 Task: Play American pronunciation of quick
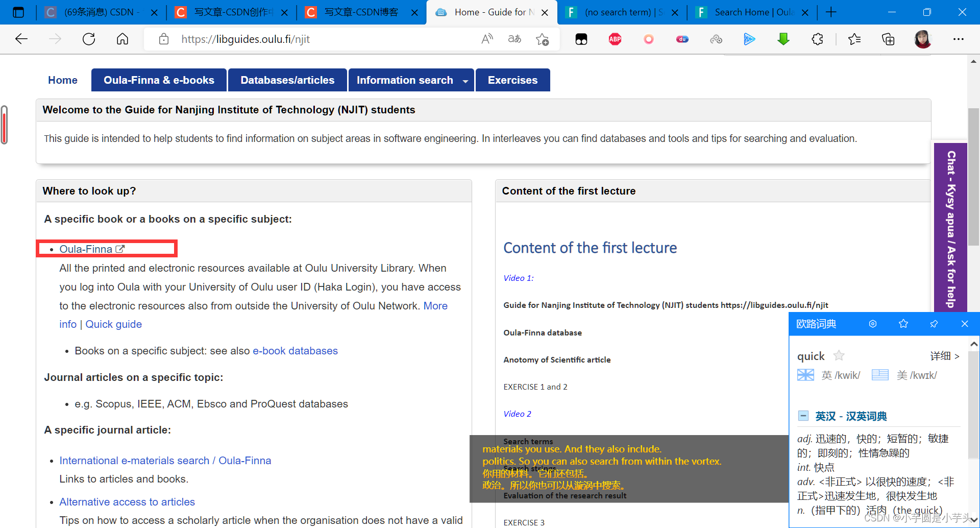pyautogui.click(x=880, y=375)
